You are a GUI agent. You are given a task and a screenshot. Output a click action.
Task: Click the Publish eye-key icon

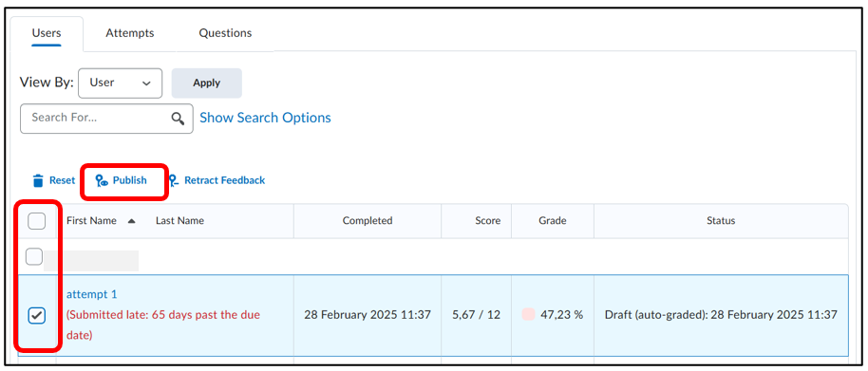(x=102, y=181)
